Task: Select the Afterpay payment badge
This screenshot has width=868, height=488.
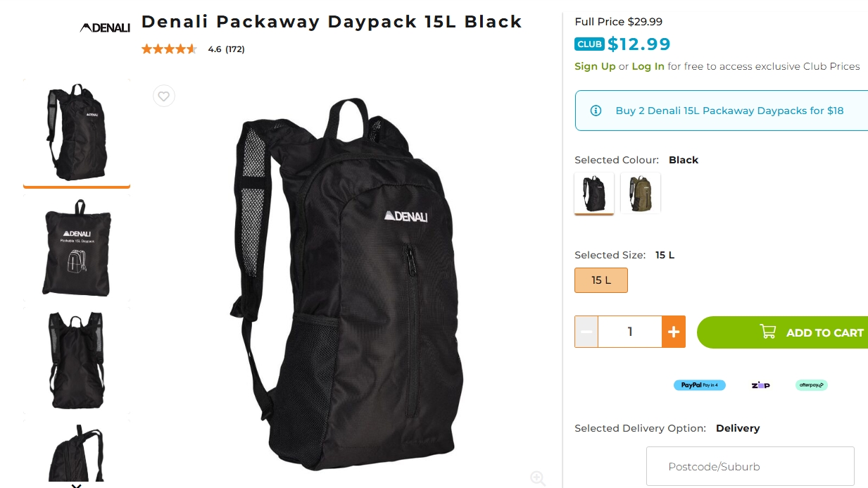Action: (x=812, y=385)
